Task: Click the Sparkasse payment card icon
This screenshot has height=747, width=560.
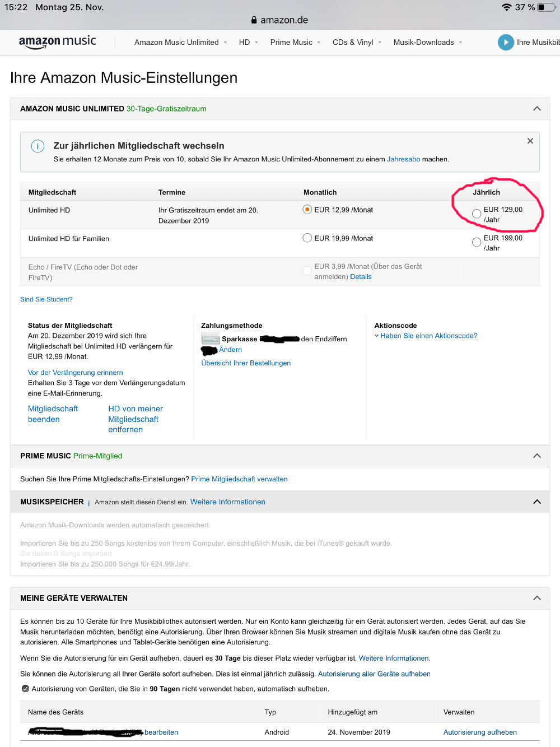Action: coord(210,339)
